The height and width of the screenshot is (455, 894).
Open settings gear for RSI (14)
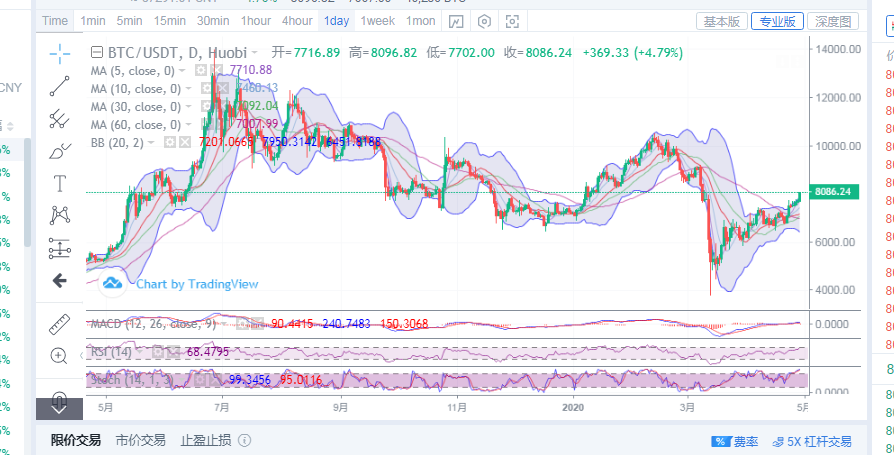[x=158, y=352]
